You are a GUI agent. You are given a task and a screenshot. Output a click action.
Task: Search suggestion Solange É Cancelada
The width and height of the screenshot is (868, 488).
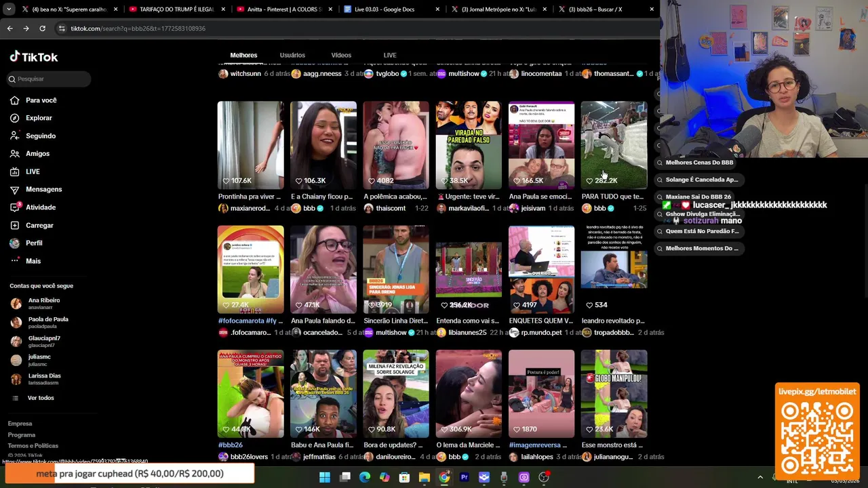click(698, 180)
